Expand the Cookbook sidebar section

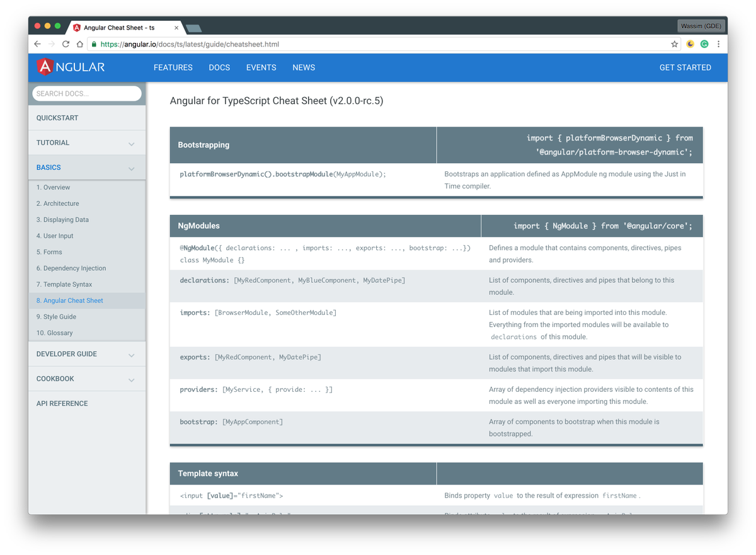(x=87, y=379)
